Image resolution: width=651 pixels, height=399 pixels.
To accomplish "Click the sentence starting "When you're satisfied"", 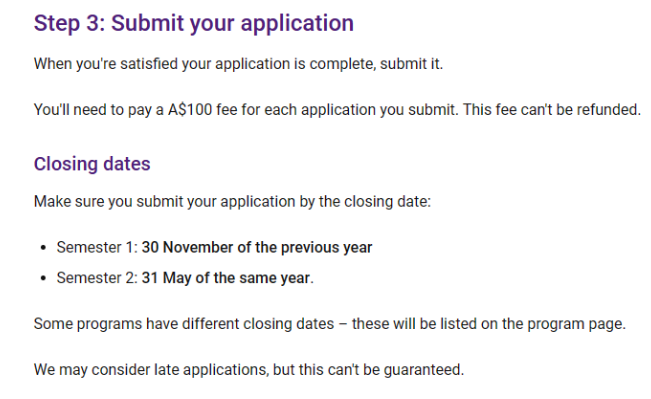I will coord(238,64).
